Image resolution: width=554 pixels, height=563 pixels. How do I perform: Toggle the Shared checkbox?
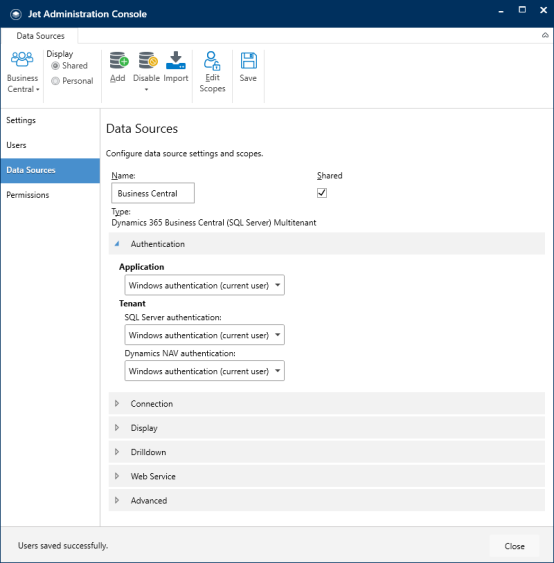(x=322, y=193)
